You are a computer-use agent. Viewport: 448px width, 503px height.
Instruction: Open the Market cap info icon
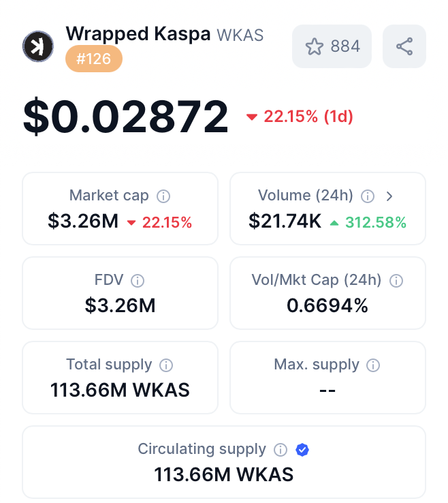tap(163, 196)
